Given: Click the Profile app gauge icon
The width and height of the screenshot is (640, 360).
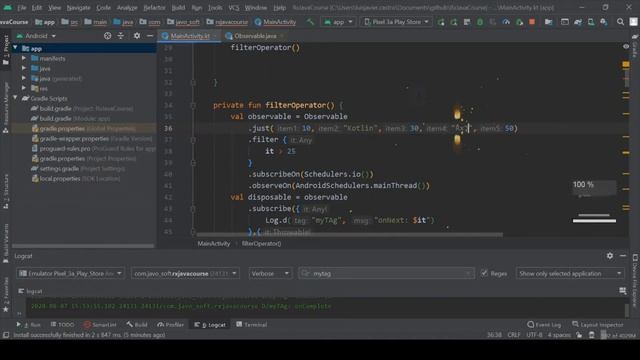Looking at the screenshot, I should click(506, 22).
